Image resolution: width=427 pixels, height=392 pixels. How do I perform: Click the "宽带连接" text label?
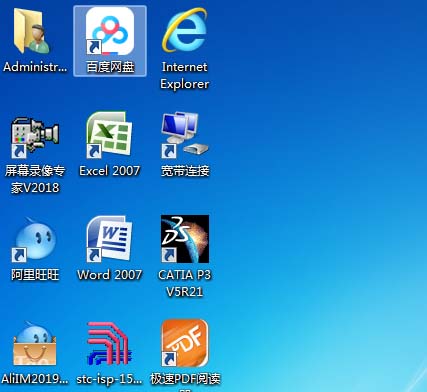click(x=185, y=171)
